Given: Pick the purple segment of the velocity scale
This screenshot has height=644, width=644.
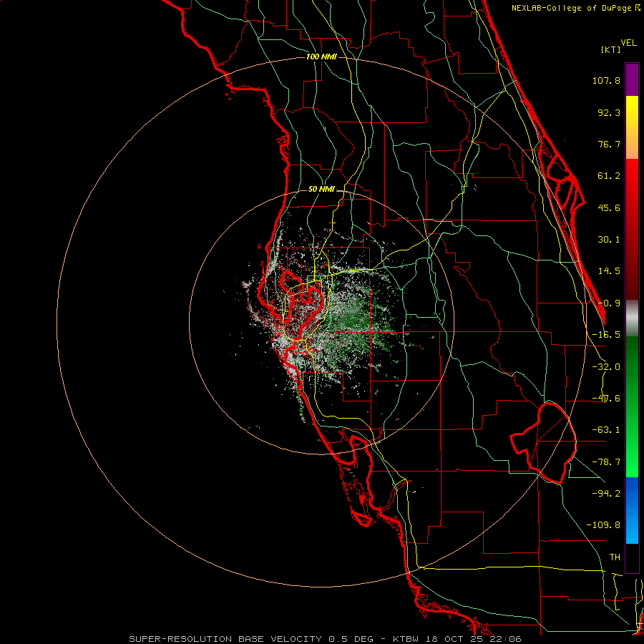Looking at the screenshot, I should 632,79.
